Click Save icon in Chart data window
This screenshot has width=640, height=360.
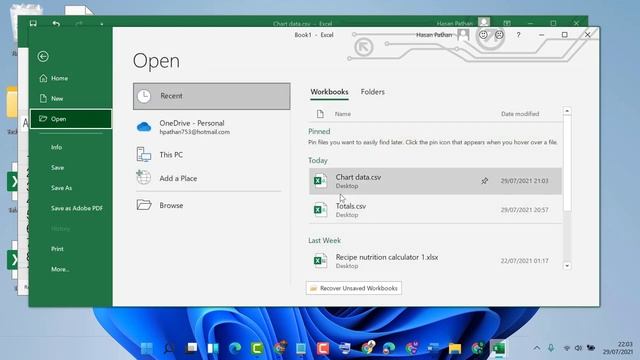pyautogui.click(x=33, y=23)
